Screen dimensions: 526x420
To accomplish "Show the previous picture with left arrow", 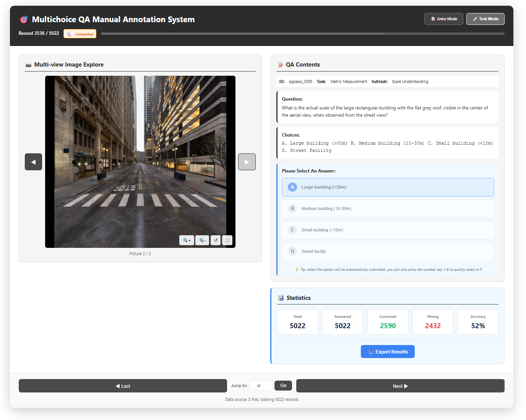I will point(33,162).
